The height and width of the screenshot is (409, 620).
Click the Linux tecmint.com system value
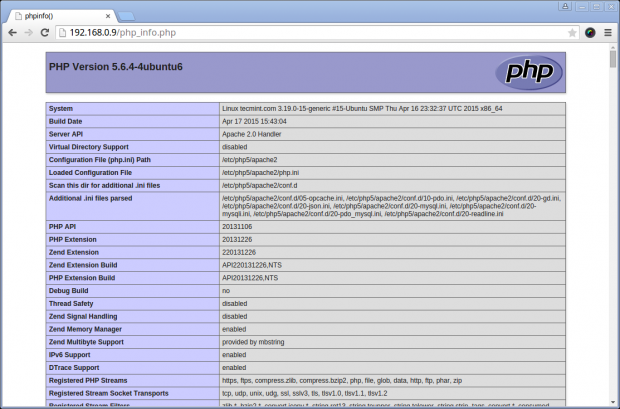362,108
